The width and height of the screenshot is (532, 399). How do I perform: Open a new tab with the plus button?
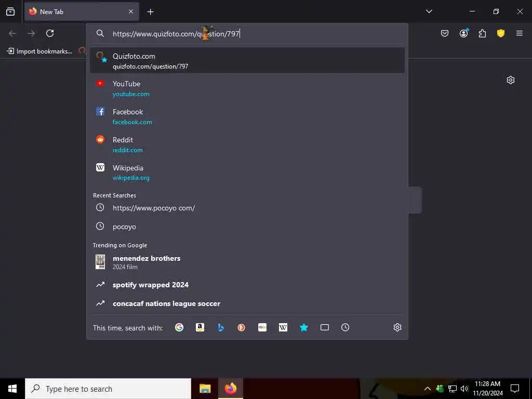click(x=150, y=12)
